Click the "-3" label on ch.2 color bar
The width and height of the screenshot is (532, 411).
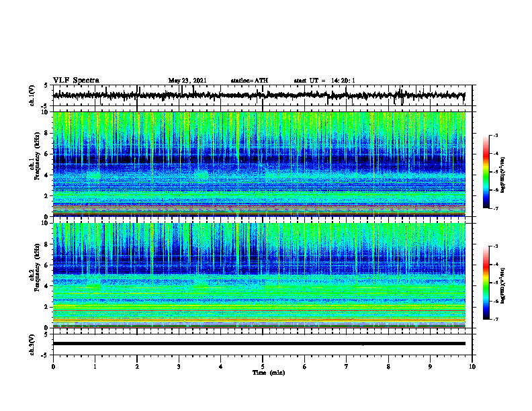pos(496,246)
